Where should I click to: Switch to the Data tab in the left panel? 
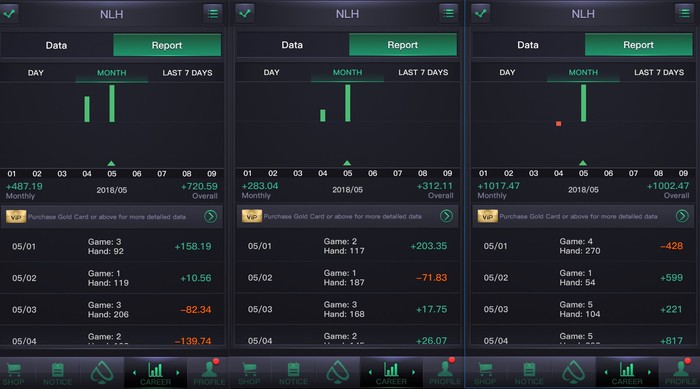pos(56,45)
